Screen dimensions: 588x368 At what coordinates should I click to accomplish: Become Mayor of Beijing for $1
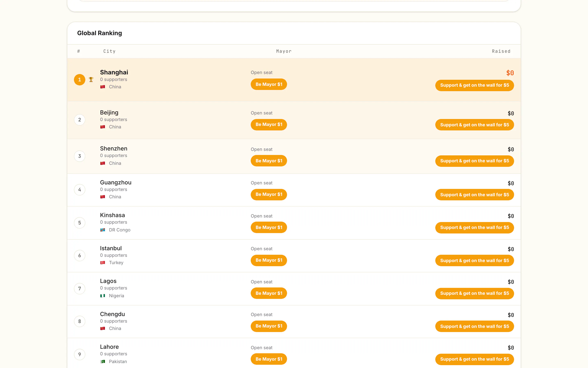click(269, 125)
